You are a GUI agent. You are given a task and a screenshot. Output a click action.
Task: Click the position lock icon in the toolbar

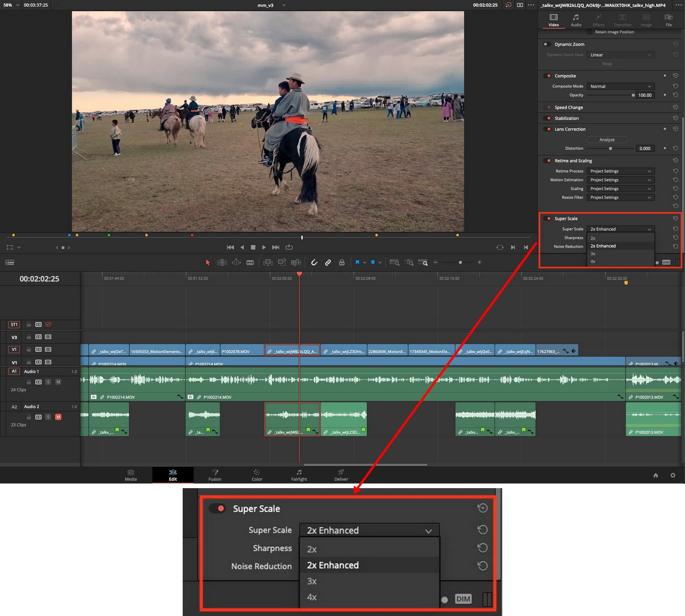[x=342, y=263]
